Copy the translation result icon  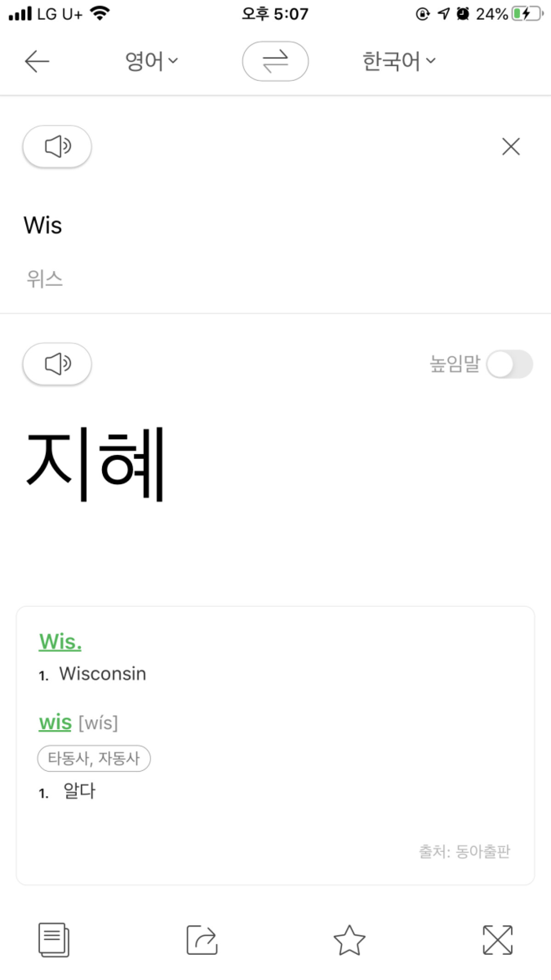pyautogui.click(x=54, y=940)
